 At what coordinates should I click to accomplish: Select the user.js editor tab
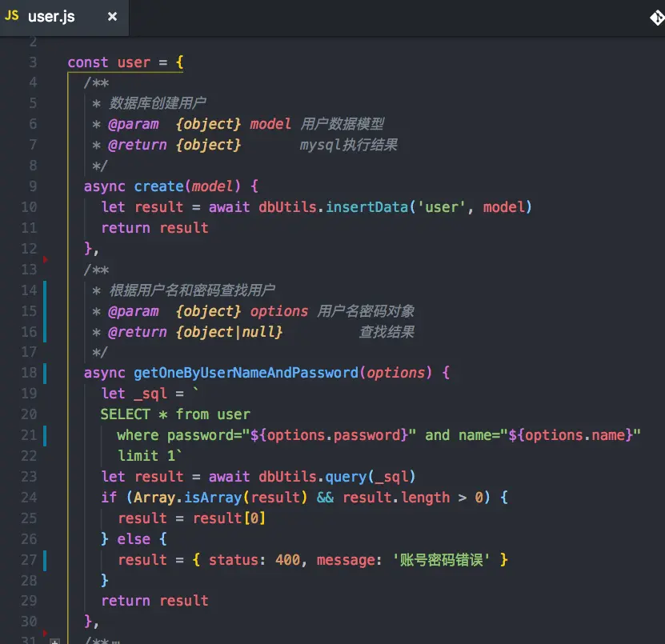click(64, 17)
